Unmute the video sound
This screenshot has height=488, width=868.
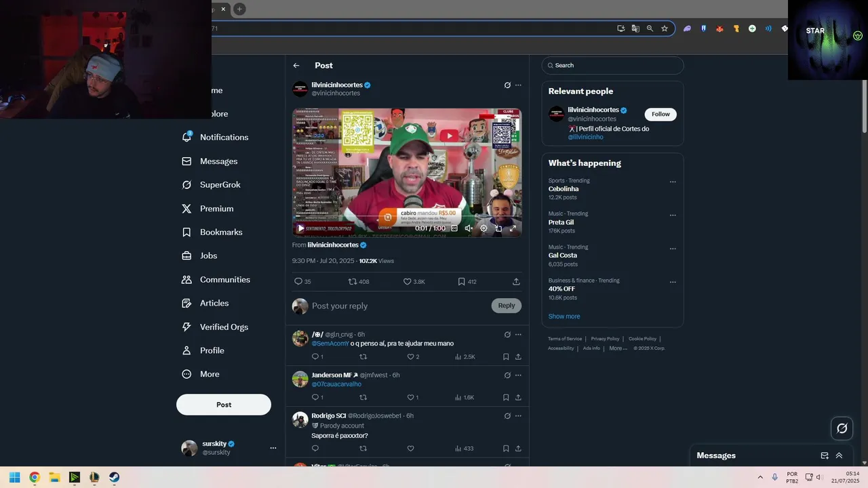[469, 228]
